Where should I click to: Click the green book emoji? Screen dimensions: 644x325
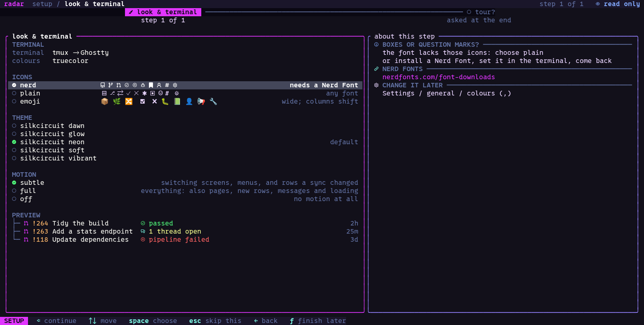[177, 102]
